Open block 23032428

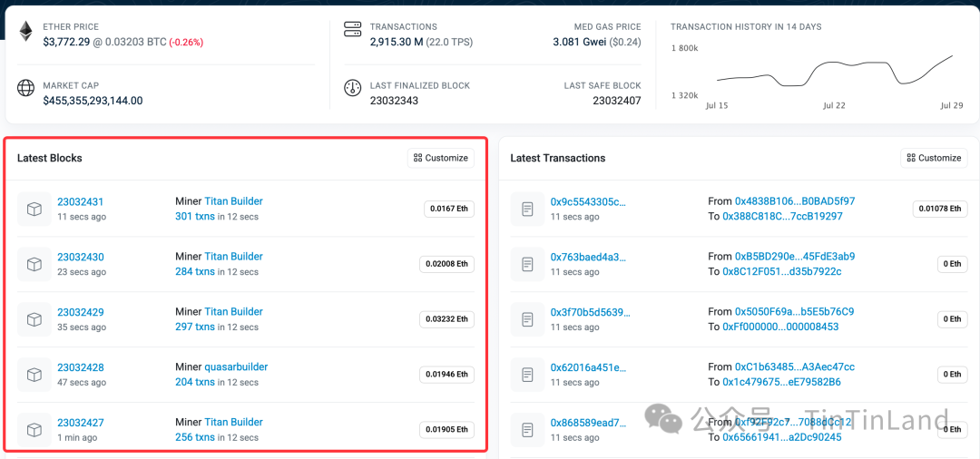pos(81,367)
